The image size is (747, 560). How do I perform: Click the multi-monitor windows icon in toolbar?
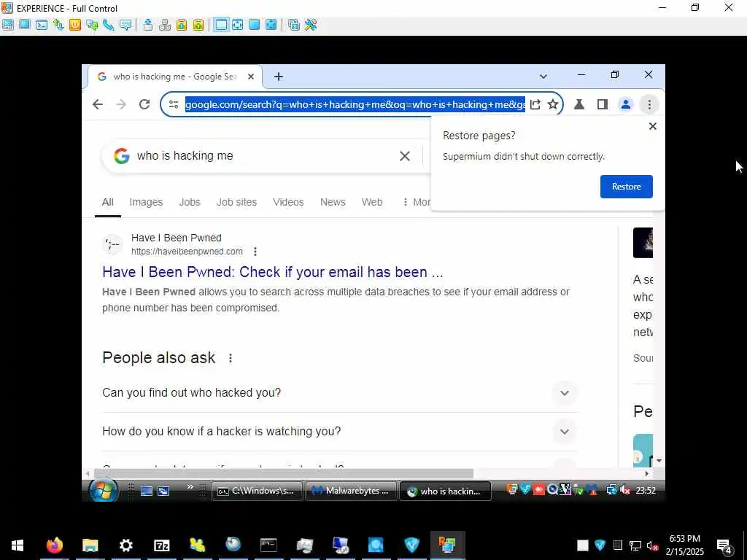point(294,25)
